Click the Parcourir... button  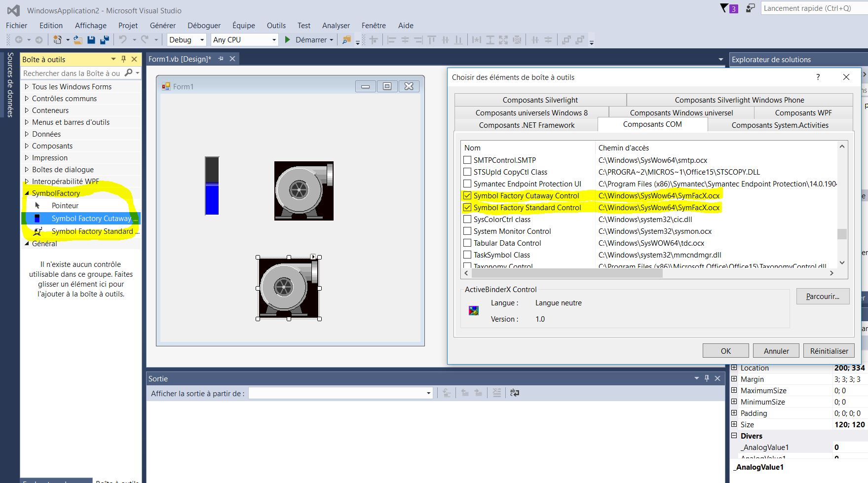[x=823, y=297]
